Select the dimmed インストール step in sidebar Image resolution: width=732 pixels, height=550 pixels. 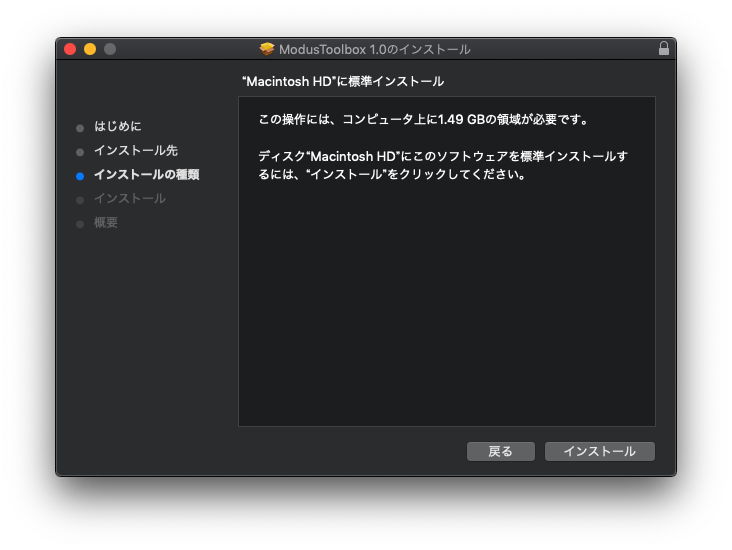pyautogui.click(x=130, y=198)
